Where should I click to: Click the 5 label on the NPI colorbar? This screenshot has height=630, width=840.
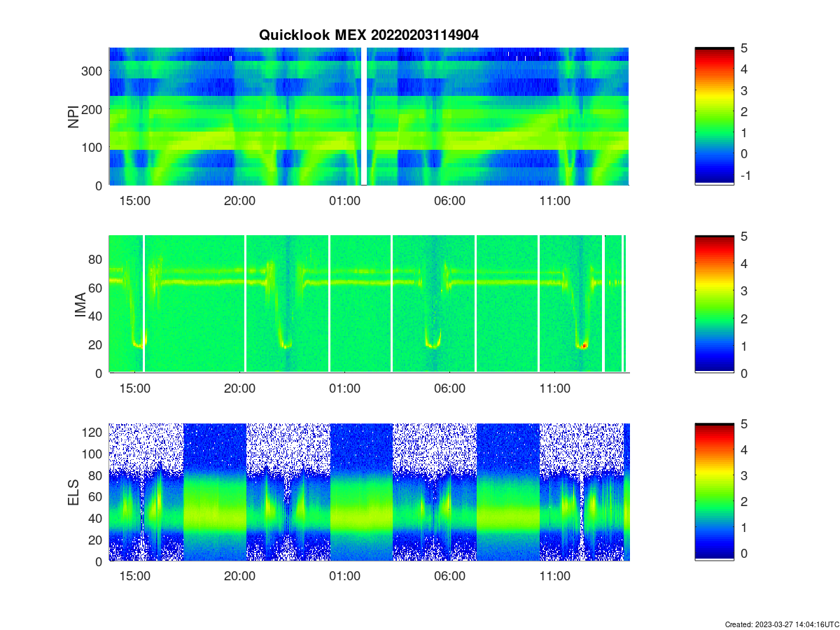744,48
